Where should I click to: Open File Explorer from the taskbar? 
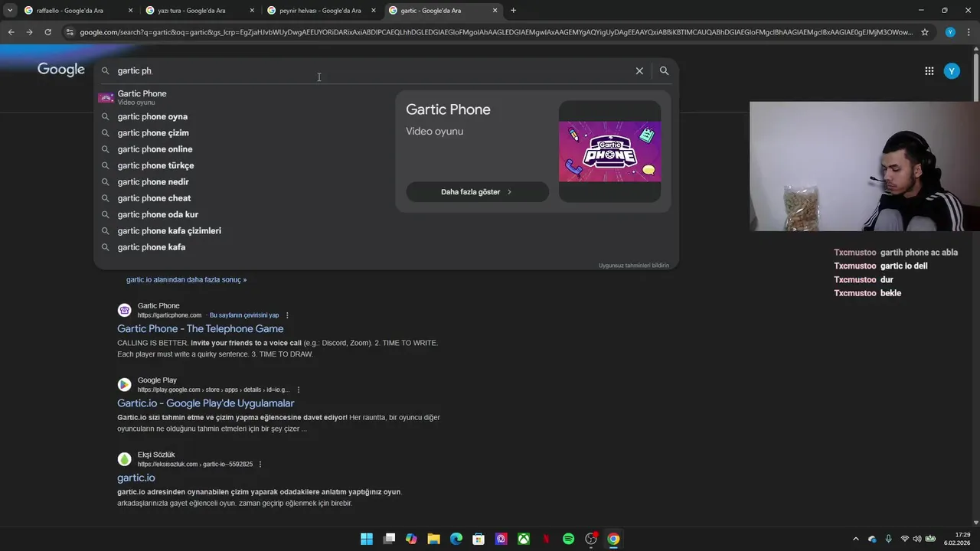pyautogui.click(x=433, y=539)
